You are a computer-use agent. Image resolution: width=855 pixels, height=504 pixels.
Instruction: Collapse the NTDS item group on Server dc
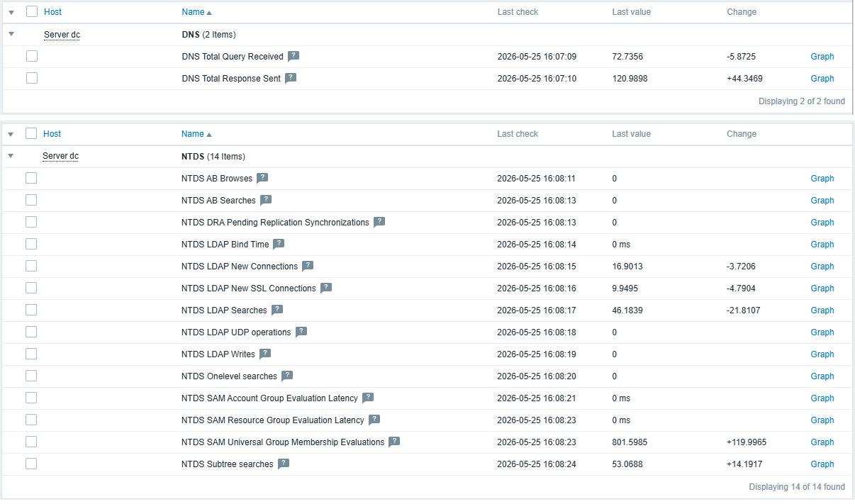coord(11,156)
